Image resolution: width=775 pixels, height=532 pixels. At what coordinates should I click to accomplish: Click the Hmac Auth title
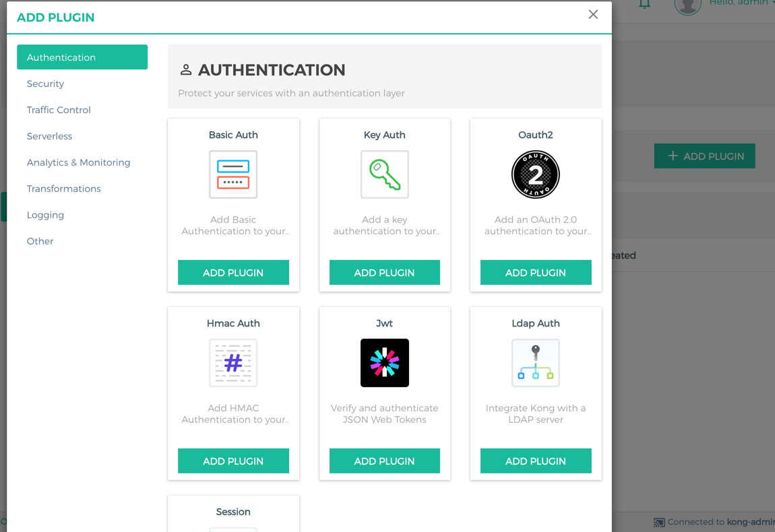tap(233, 323)
